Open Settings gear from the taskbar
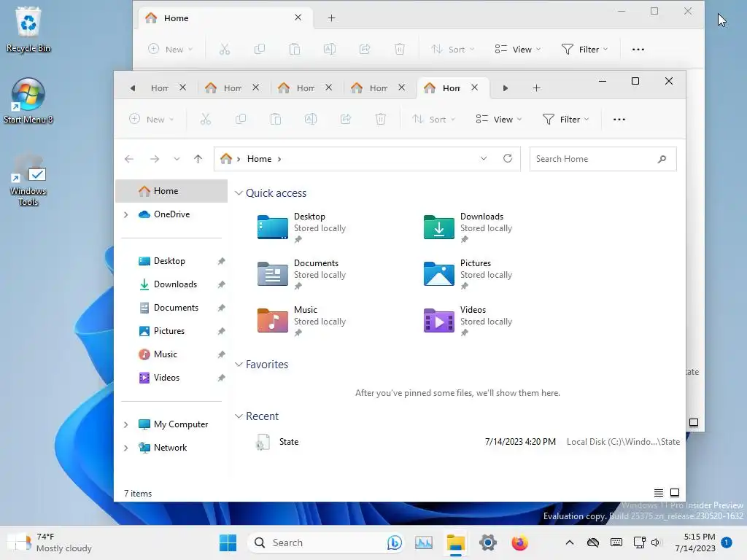 click(488, 542)
